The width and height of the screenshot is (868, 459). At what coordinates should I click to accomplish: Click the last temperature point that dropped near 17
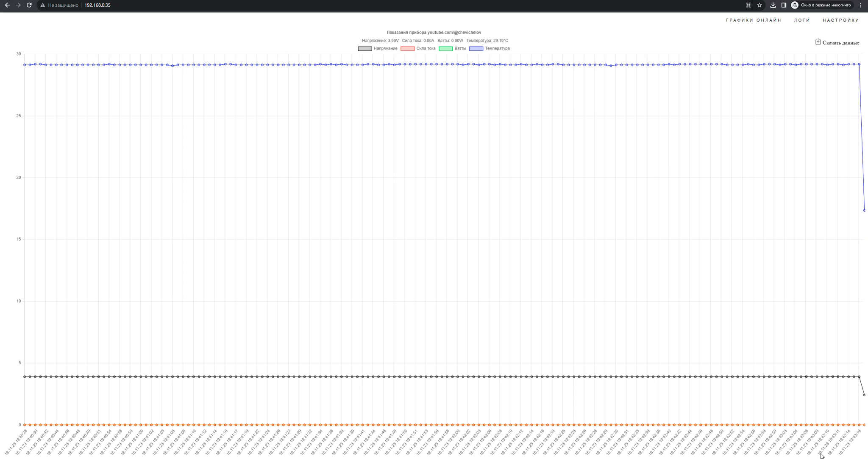(x=864, y=210)
